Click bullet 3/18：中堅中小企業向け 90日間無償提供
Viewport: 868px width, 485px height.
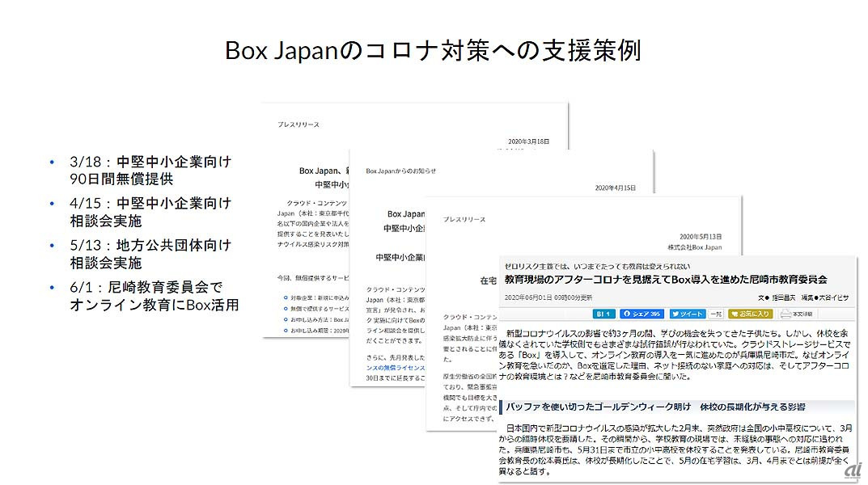150,171
